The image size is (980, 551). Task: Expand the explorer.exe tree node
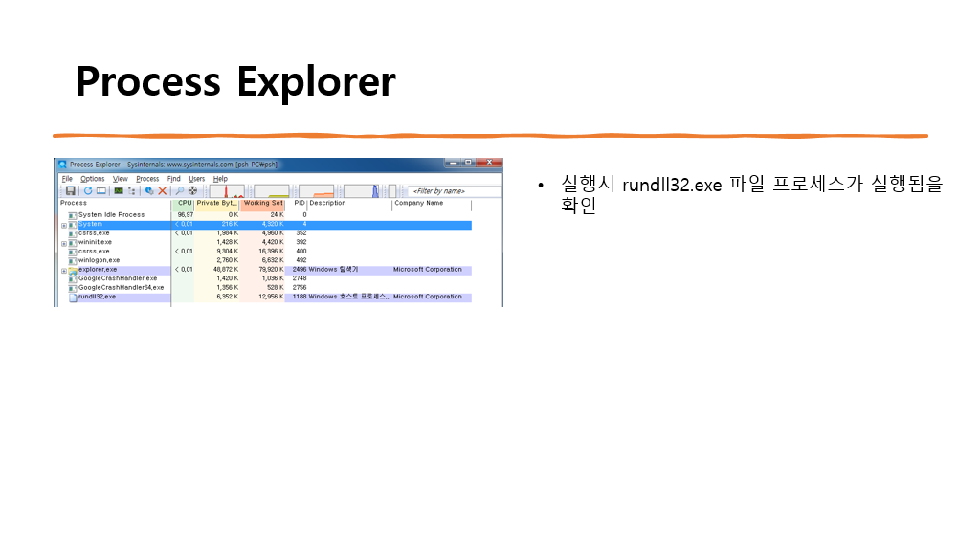point(64,271)
